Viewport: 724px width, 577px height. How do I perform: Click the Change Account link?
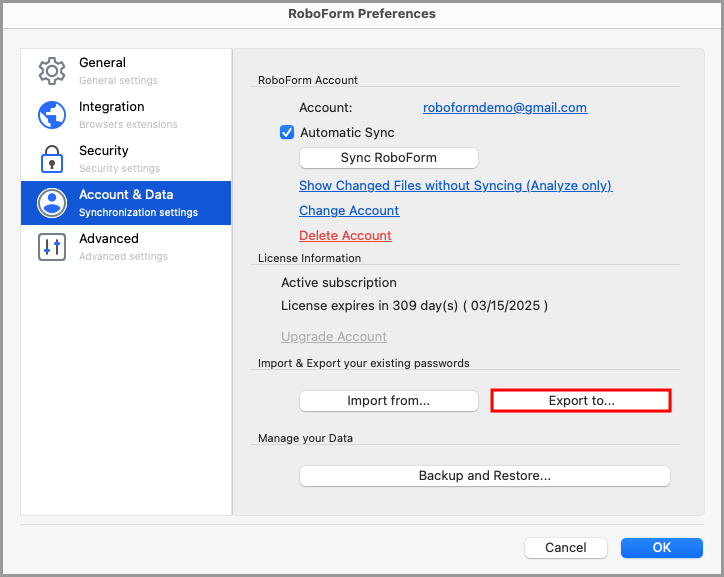349,210
